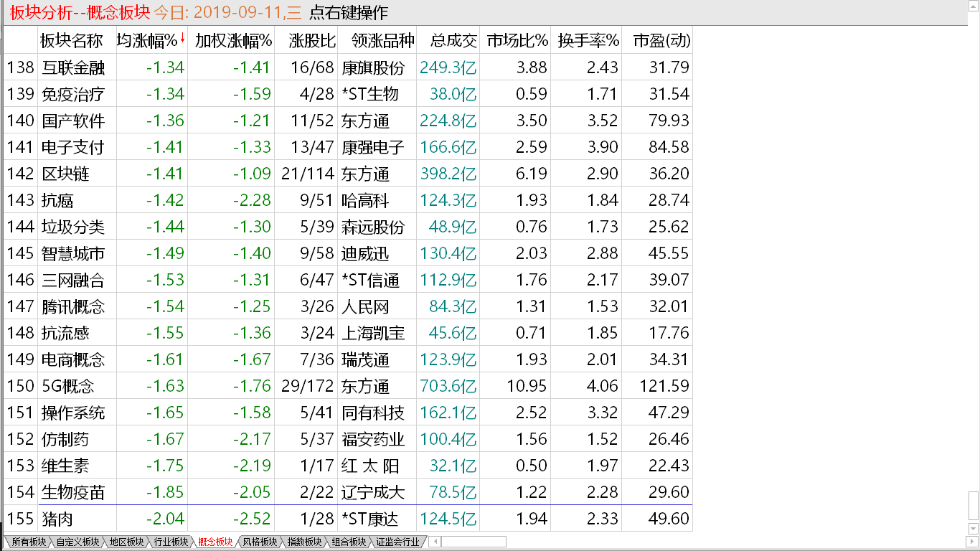Screen dimensions: 980x551
Task: Select the 仿制药 sector row
Action: coord(349,439)
